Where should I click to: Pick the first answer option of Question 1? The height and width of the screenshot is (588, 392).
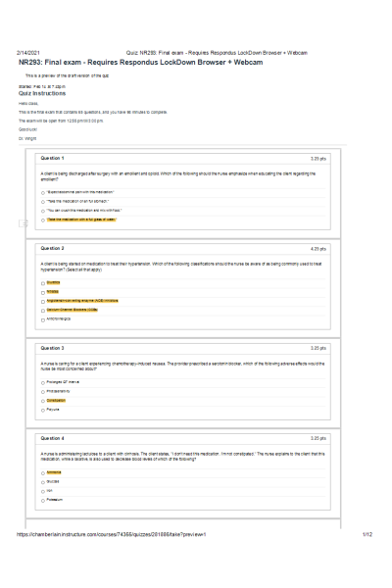(43, 193)
